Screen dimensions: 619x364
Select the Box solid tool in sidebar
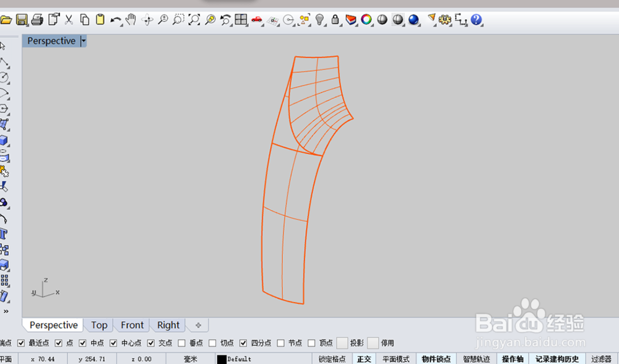(x=4, y=140)
